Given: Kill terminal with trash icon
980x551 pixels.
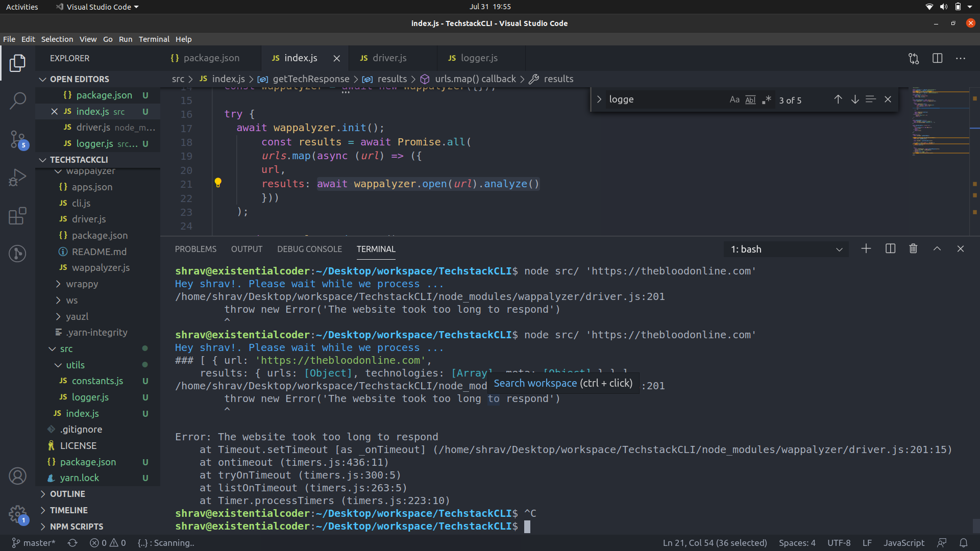Looking at the screenshot, I should tap(914, 249).
